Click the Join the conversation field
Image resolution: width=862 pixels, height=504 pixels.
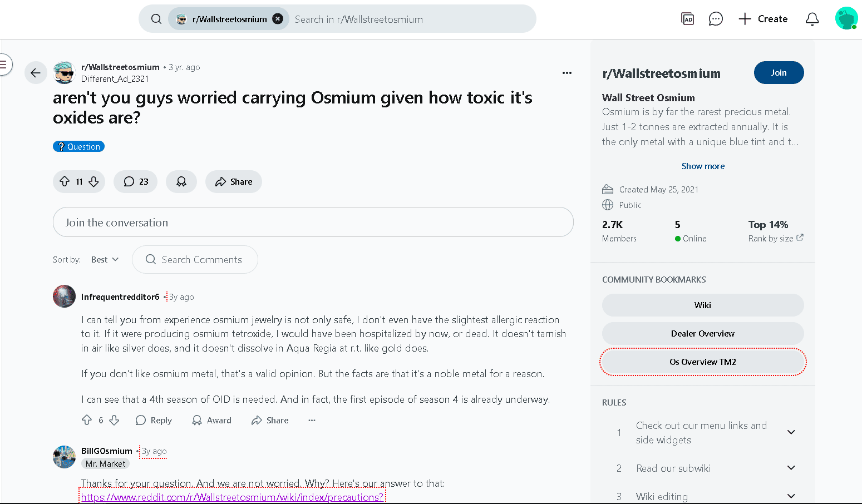coord(313,223)
